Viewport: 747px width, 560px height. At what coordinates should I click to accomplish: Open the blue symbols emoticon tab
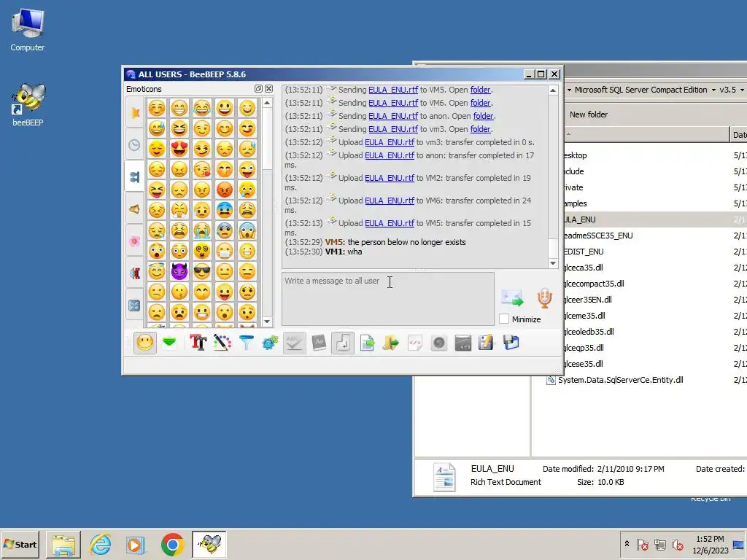point(135,306)
